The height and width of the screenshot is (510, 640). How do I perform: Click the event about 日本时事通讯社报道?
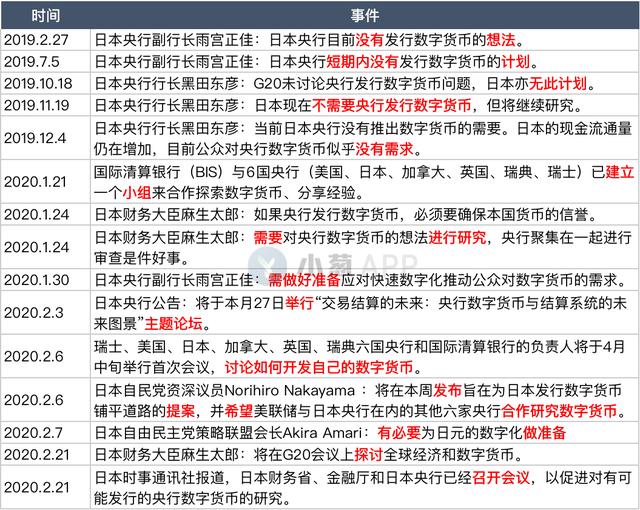[x=365, y=487]
